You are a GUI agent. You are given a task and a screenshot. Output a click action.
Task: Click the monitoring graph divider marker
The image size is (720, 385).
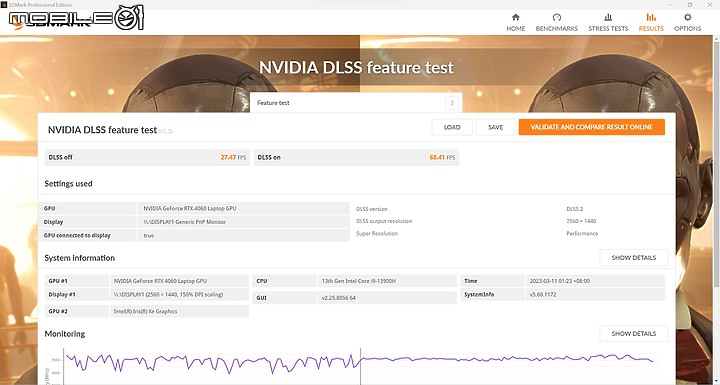point(360,366)
